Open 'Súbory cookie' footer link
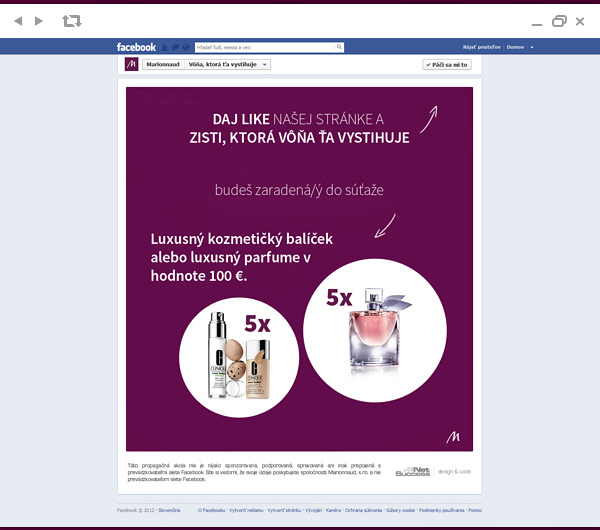 (x=400, y=510)
